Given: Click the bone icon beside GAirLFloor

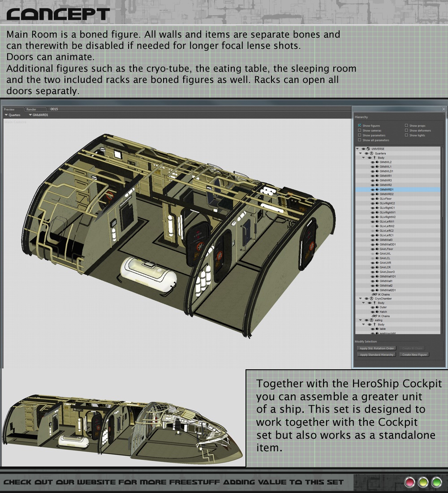Looking at the screenshot, I should click(377, 249).
